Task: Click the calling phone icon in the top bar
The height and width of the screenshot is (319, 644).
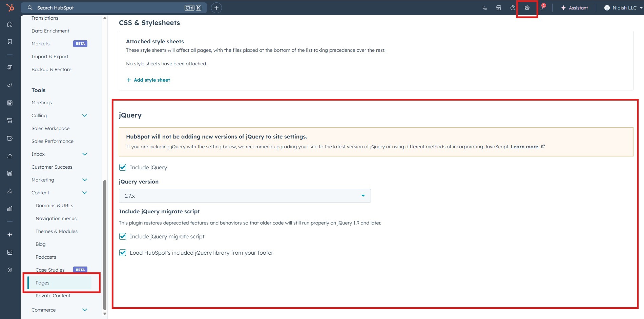Action: (484, 7)
